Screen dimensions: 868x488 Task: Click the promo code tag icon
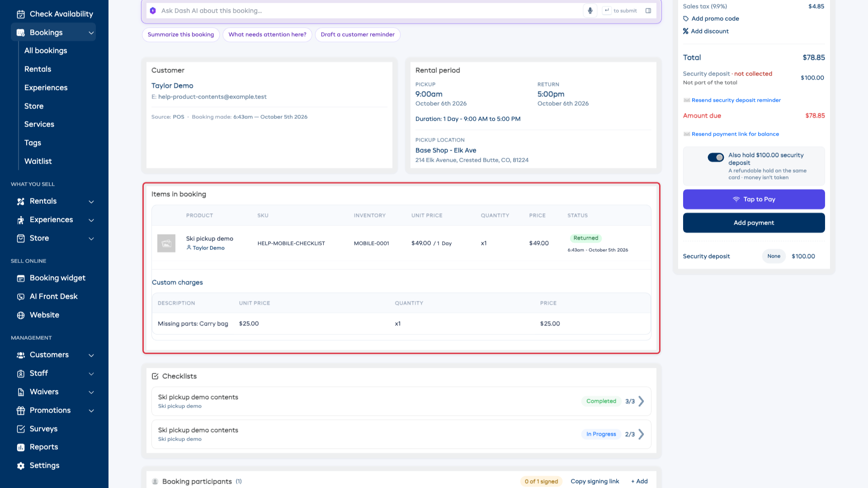(x=686, y=19)
